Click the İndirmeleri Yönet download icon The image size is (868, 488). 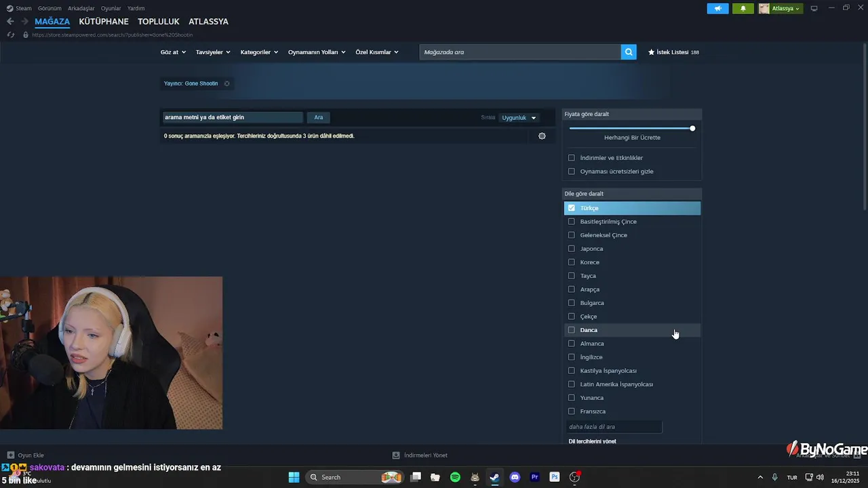[396, 455]
